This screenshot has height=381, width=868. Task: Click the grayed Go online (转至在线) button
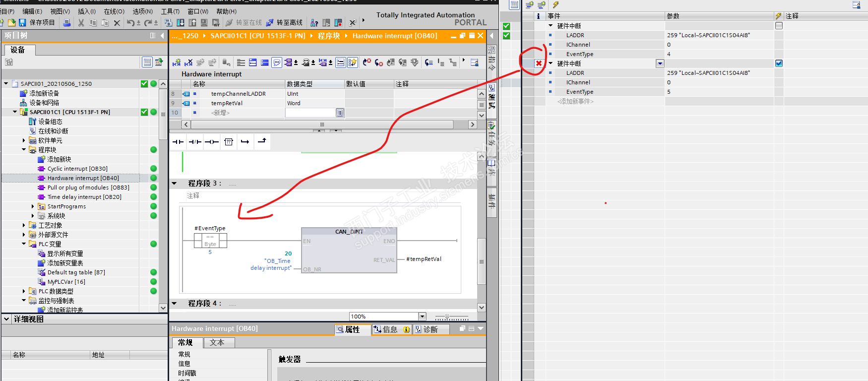(244, 22)
